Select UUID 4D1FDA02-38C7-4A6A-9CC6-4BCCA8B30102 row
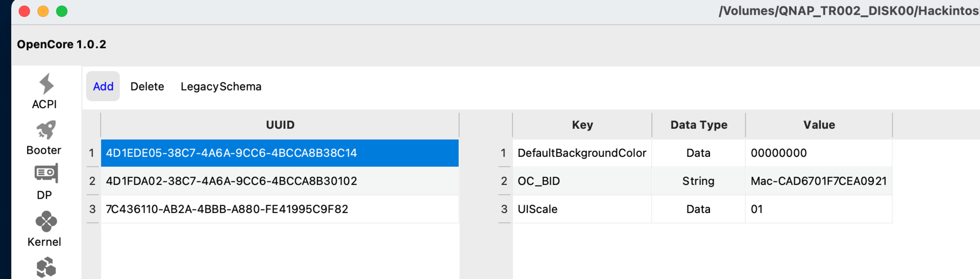This screenshot has height=279, width=980. [280, 181]
